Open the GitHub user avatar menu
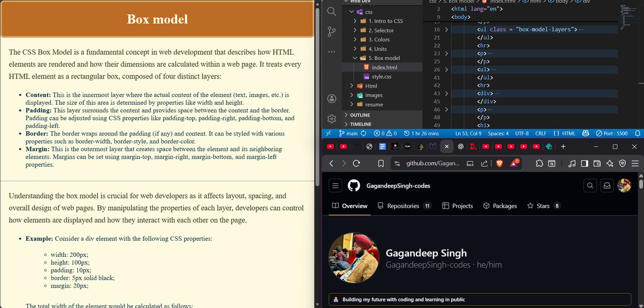 (x=624, y=186)
